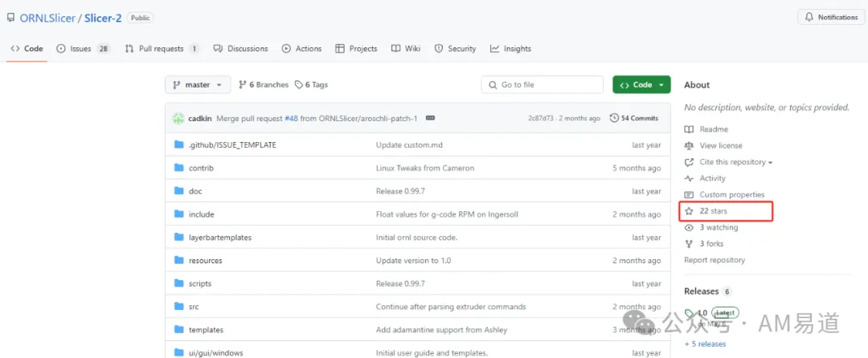
Task: Click the Report repository link
Action: tap(714, 259)
